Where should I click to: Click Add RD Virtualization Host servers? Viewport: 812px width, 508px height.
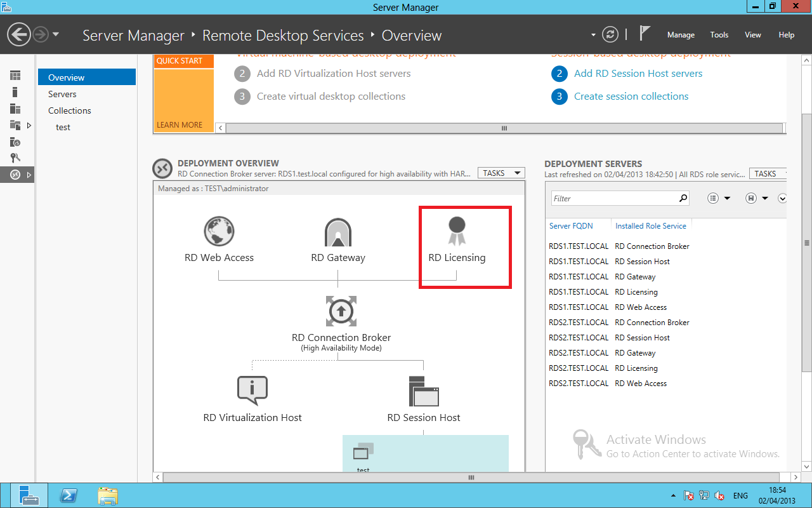[x=334, y=73]
